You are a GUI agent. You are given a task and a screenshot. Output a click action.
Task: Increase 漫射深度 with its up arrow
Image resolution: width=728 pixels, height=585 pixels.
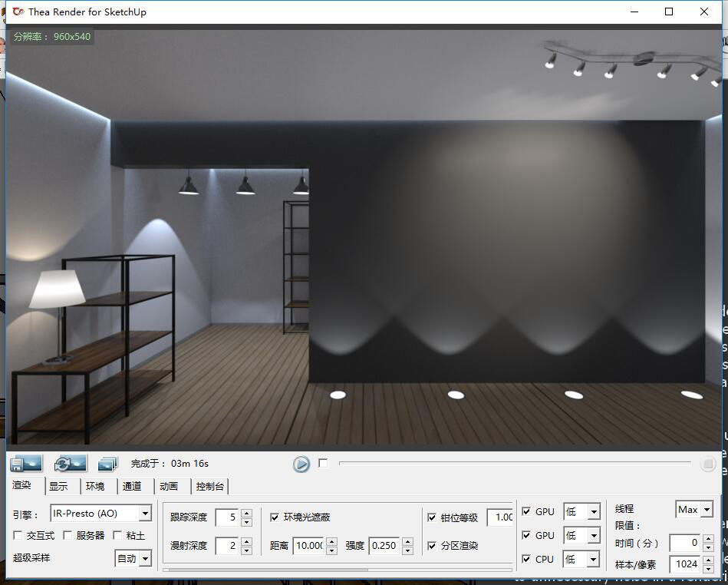(247, 541)
